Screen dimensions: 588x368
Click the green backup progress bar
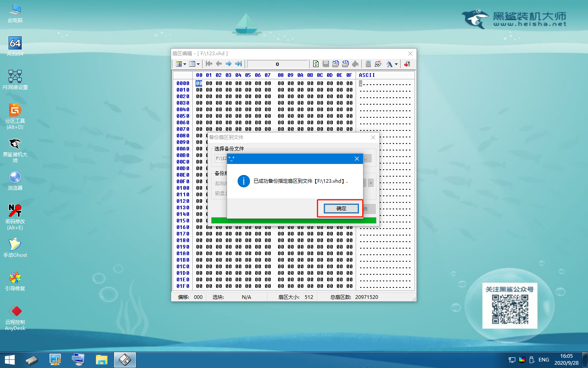tap(293, 220)
